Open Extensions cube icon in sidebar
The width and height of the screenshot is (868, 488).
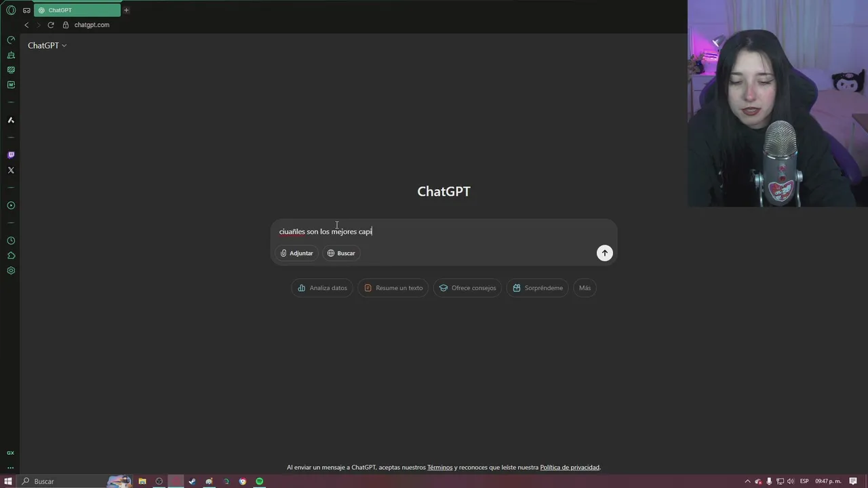click(x=11, y=256)
